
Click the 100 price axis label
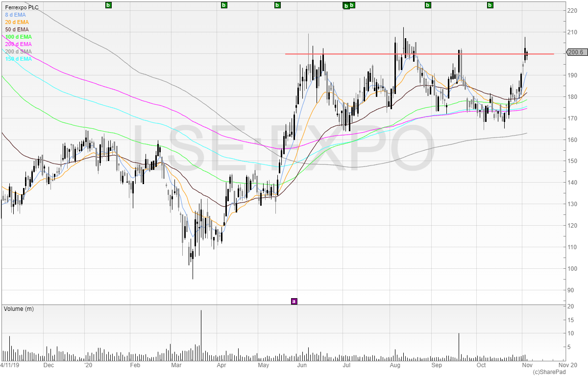[x=572, y=269]
